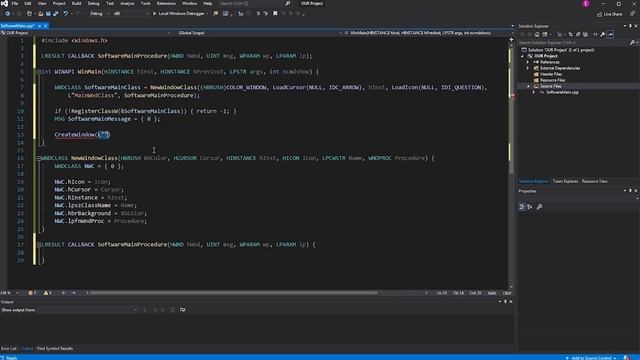This screenshot has height=360, width=640.
Task: Collapse the NewWindowClass function block
Action: pyautogui.click(x=39, y=158)
